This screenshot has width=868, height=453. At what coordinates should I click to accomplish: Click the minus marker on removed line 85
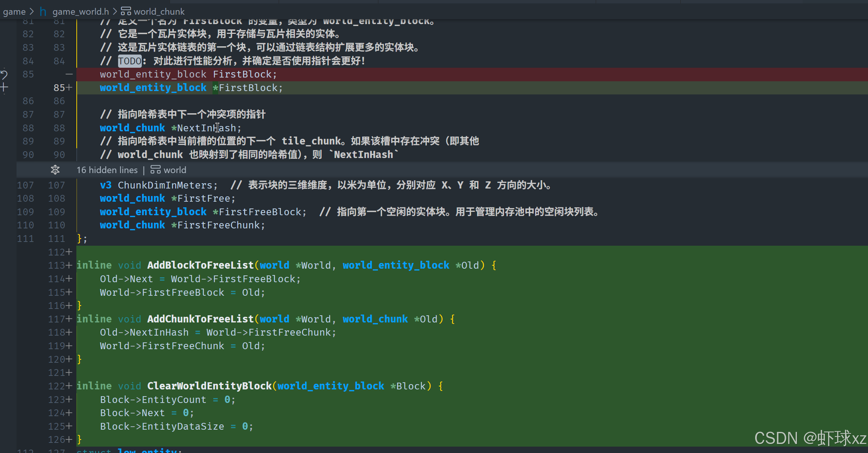click(x=69, y=74)
